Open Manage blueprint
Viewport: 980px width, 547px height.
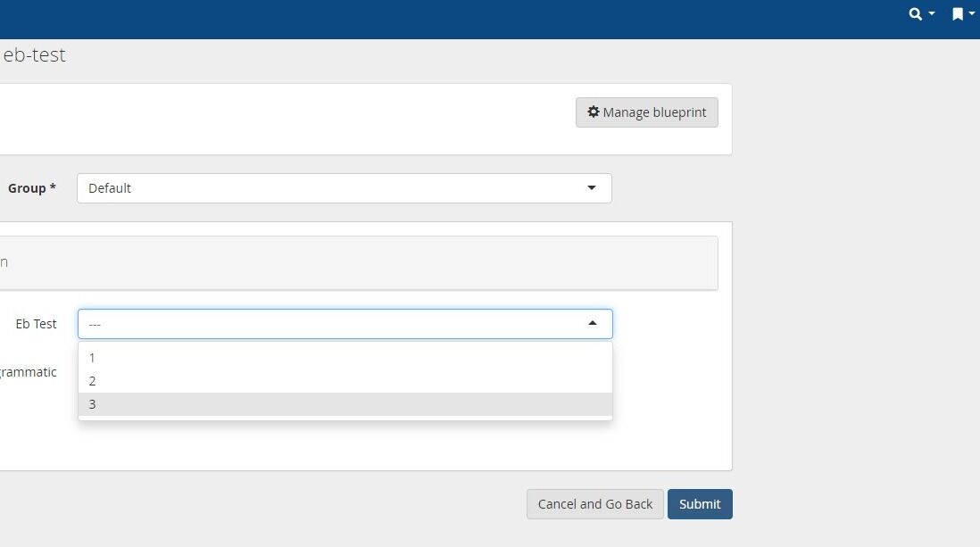pyautogui.click(x=647, y=112)
